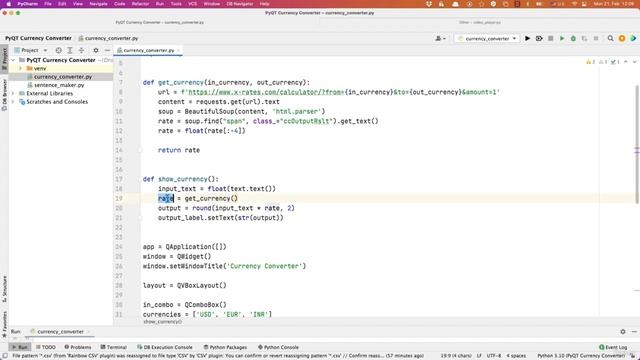Select sentence_maker.py in project tree
The image size is (640, 360).
coord(60,85)
